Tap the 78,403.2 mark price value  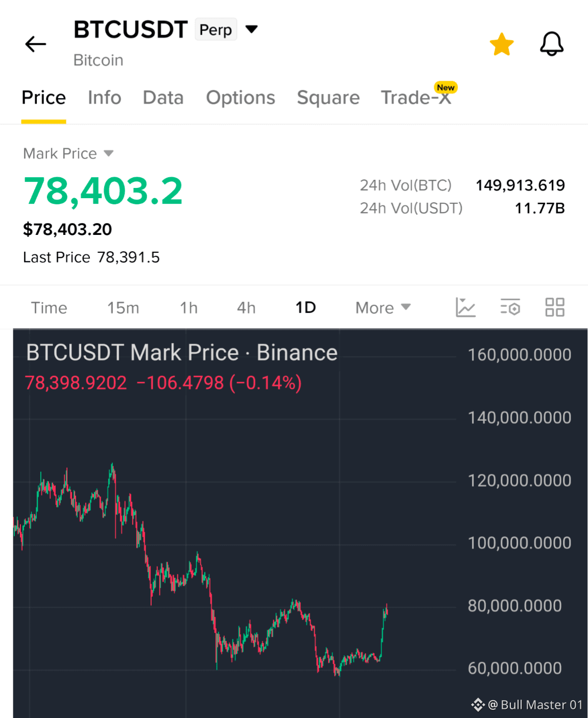click(103, 191)
